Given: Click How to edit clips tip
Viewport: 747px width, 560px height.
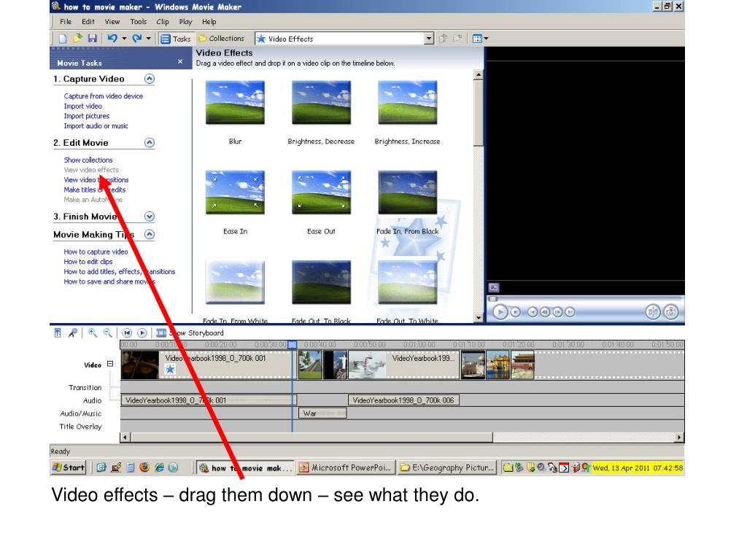Looking at the screenshot, I should 88,262.
